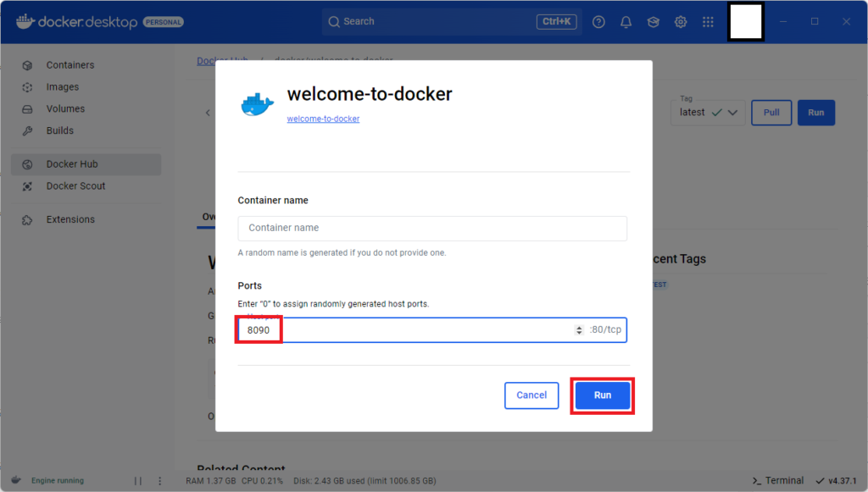Open Docker Scout in sidebar
868x492 pixels.
click(x=86, y=186)
